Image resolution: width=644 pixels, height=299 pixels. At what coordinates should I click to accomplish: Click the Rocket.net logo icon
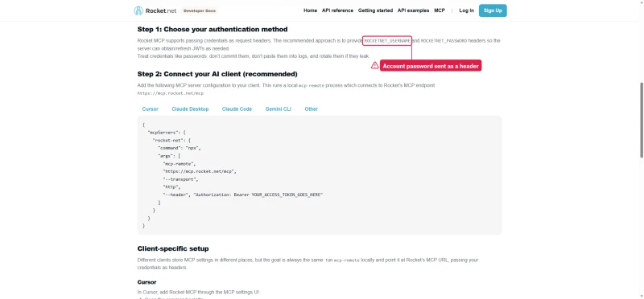point(138,10)
